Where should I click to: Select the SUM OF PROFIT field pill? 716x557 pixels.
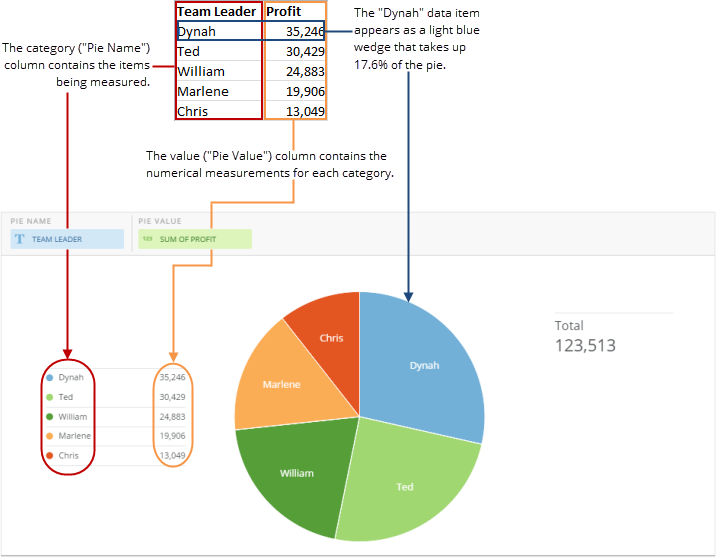click(x=195, y=240)
